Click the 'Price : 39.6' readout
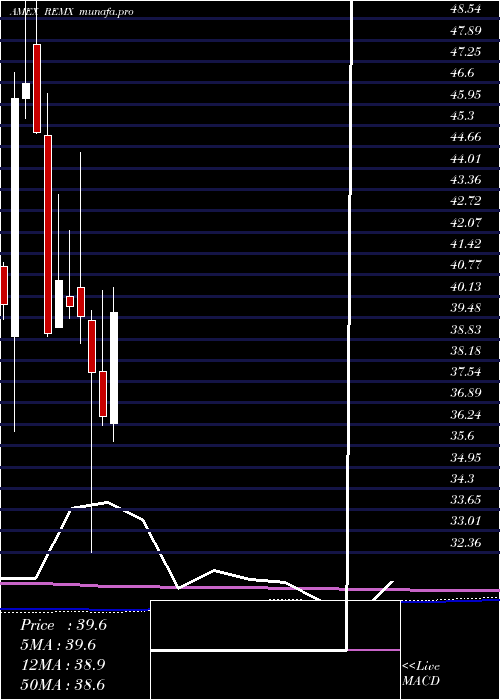500x700 pixels. (63, 625)
